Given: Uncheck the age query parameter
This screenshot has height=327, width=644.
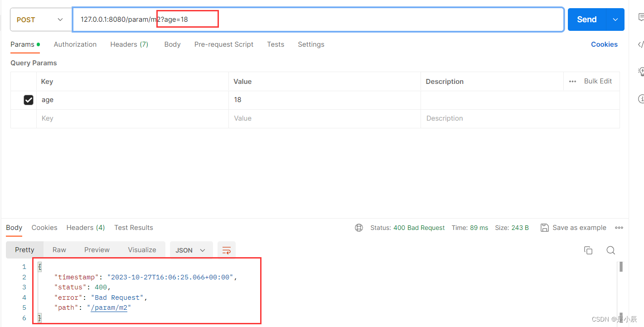Looking at the screenshot, I should coord(29,100).
